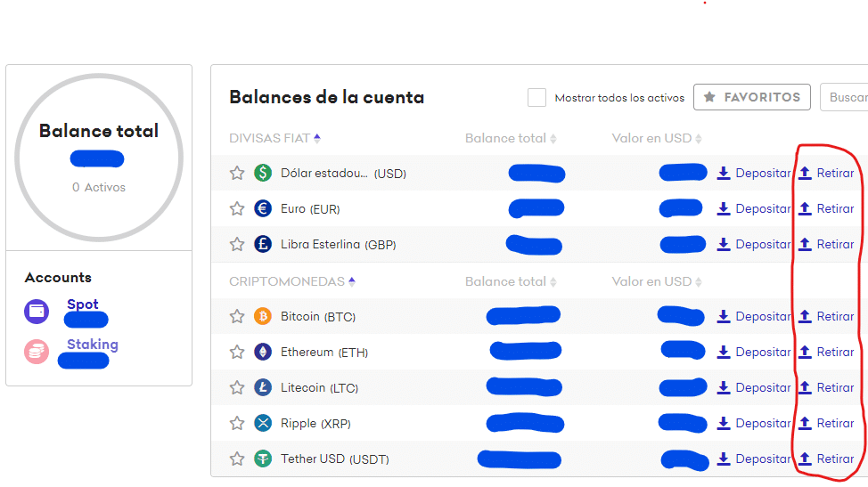Click the deposit arrow icon for Ethereum
The height and width of the screenshot is (487, 868).
point(724,352)
